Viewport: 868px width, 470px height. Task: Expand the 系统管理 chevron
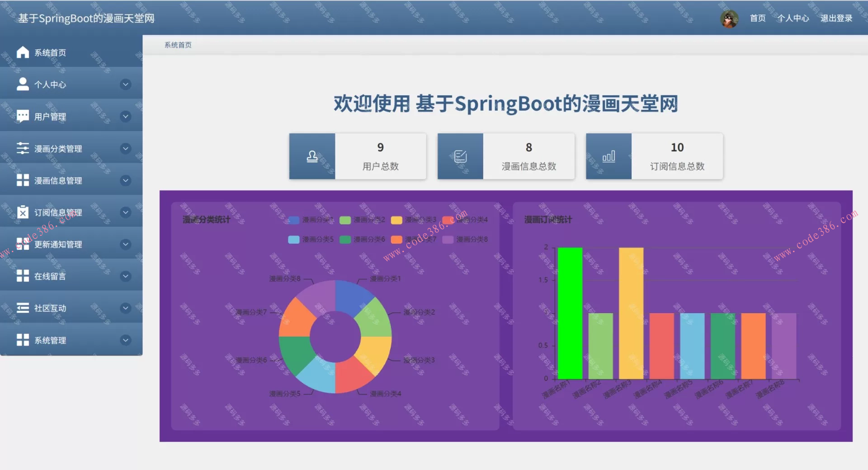click(x=126, y=340)
